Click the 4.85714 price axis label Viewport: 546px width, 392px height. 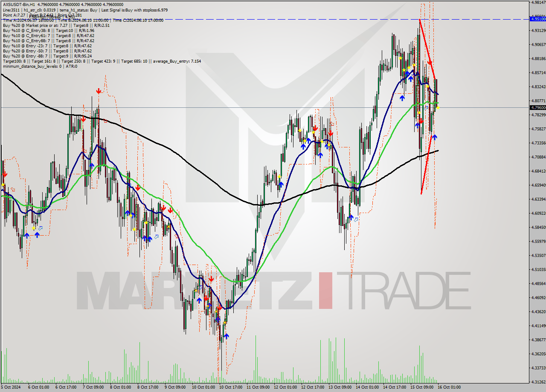point(538,73)
